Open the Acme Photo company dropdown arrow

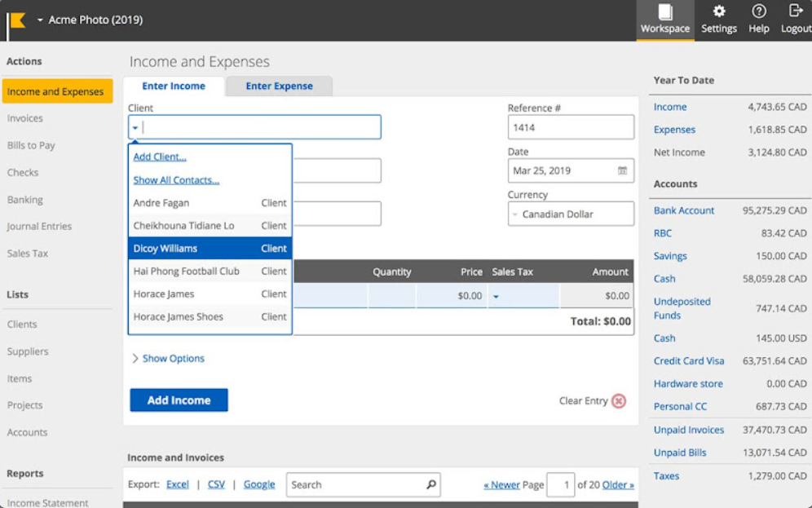pos(40,20)
